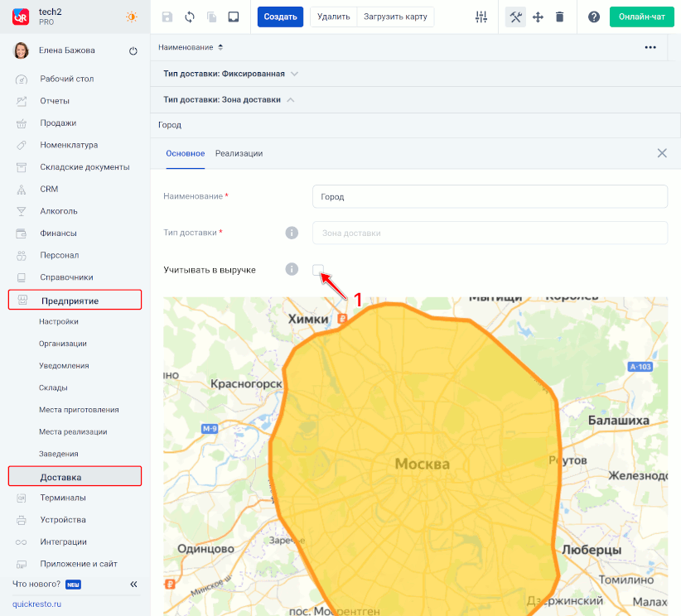Click Елена Бажова's avatar photo
681x616 pixels.
(22, 51)
